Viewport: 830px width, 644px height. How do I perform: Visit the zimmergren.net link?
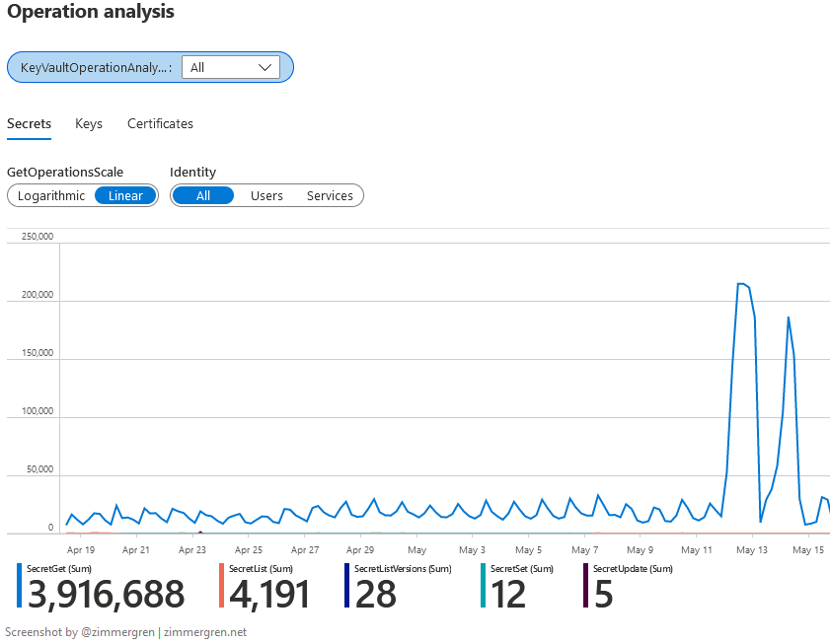click(x=205, y=632)
